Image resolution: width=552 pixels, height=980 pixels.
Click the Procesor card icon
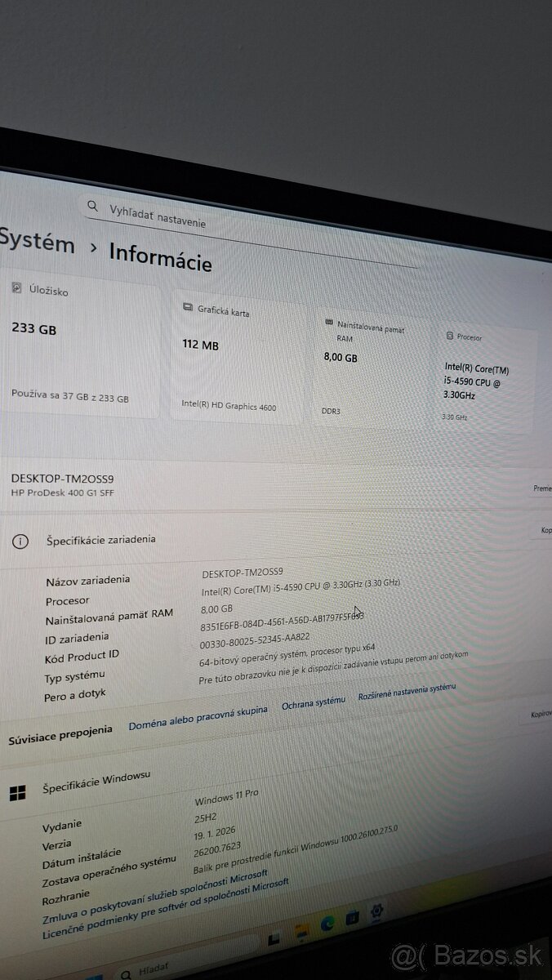(x=449, y=336)
